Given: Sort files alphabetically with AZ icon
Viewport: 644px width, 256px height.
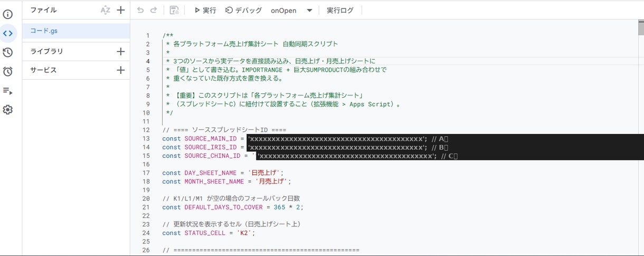Looking at the screenshot, I should click(x=105, y=10).
